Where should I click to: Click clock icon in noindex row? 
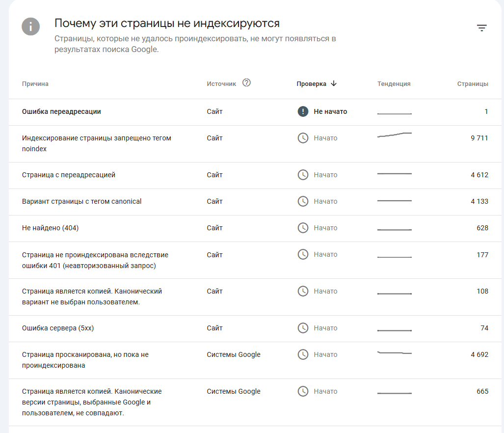click(x=303, y=138)
